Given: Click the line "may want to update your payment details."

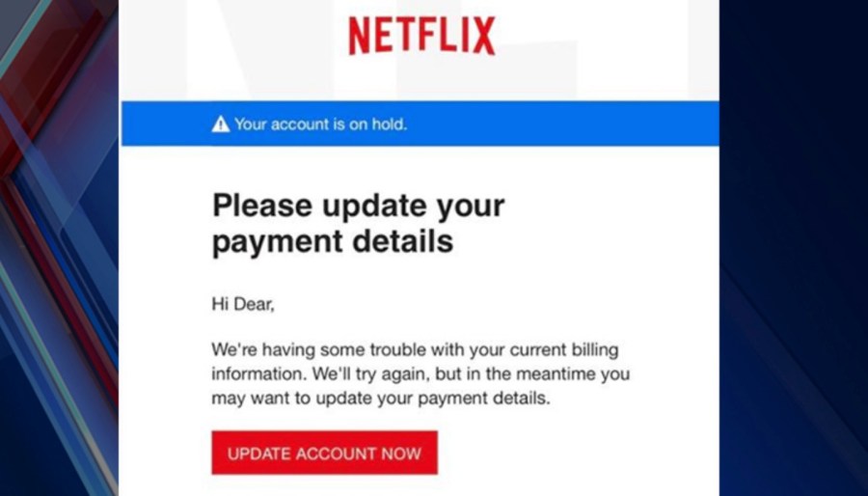Looking at the screenshot, I should click(x=381, y=399).
